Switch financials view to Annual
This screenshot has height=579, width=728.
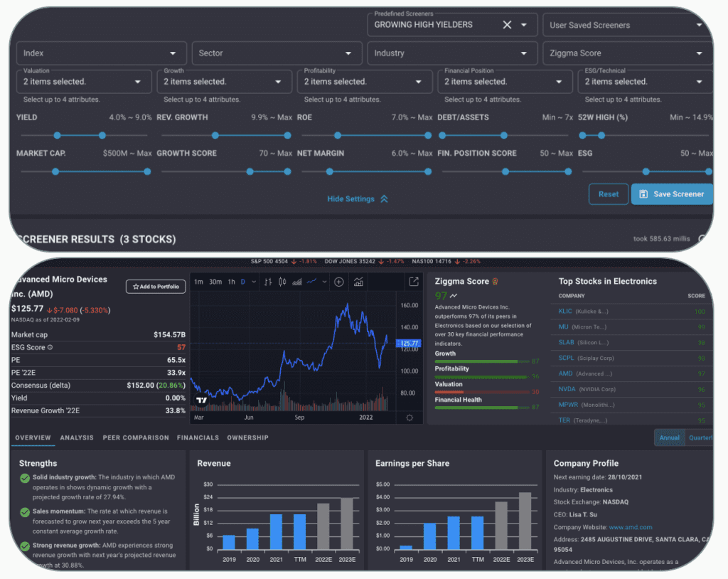pyautogui.click(x=670, y=437)
